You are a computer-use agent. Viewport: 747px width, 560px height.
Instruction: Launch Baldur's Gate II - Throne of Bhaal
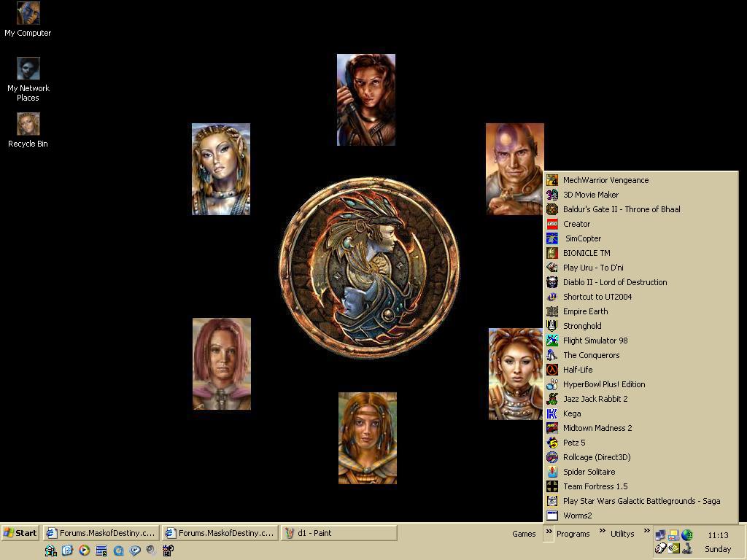640,209
